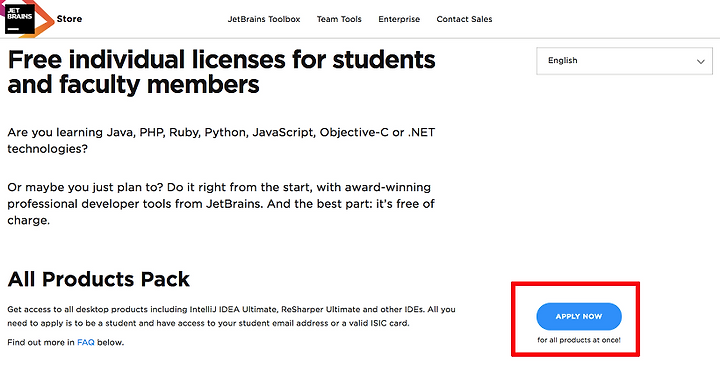Open the JetBrains Toolbox menu
The width and height of the screenshot is (720, 371).
pyautogui.click(x=264, y=19)
